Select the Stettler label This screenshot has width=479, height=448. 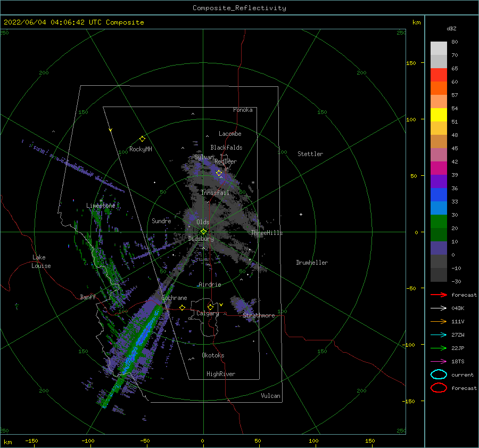[310, 154]
